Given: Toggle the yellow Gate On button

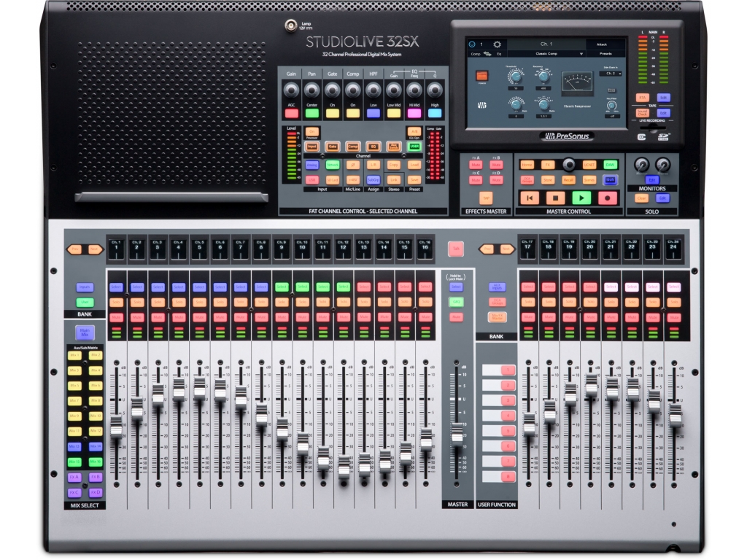Looking at the screenshot, I should (332, 113).
